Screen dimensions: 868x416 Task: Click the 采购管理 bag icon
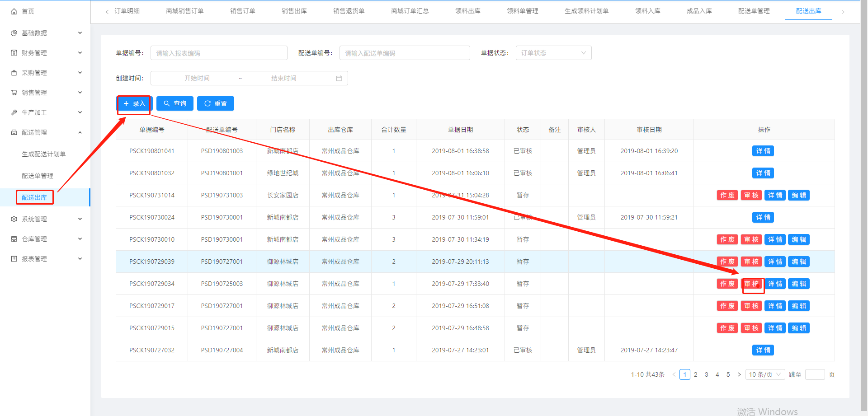tap(14, 73)
